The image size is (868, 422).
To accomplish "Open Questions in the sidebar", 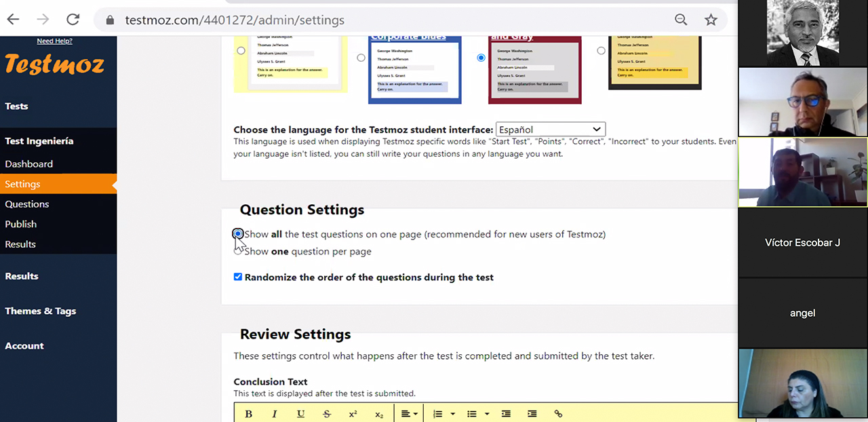I will click(x=27, y=204).
